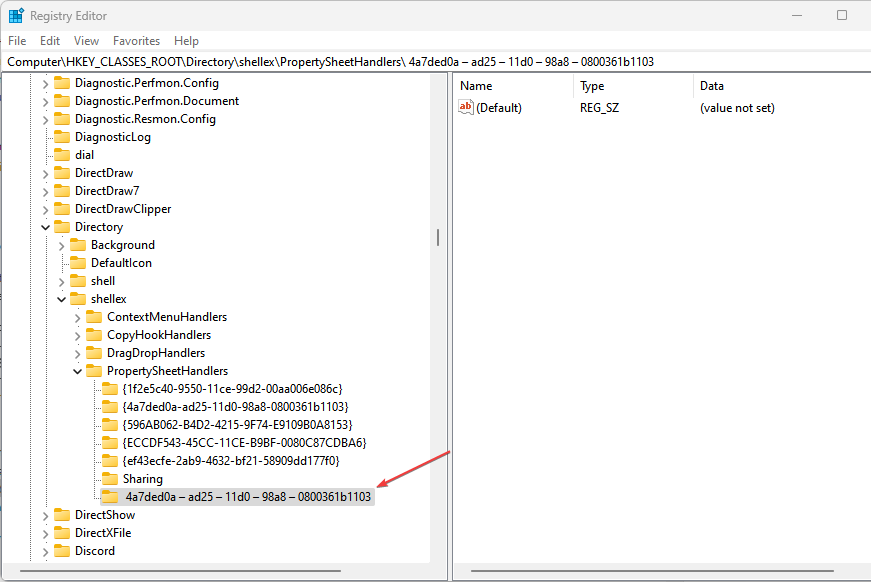Click the DefaultIcon key folder icon

[x=78, y=263]
